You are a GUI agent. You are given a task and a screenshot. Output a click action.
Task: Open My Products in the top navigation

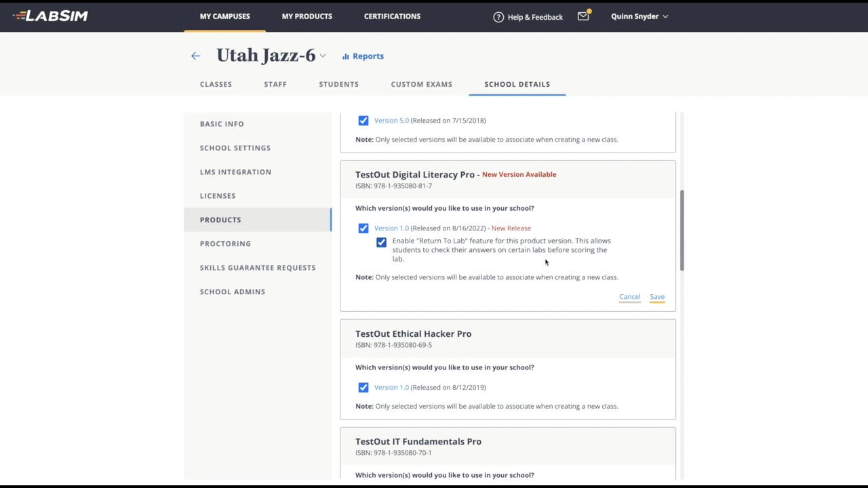tap(307, 16)
